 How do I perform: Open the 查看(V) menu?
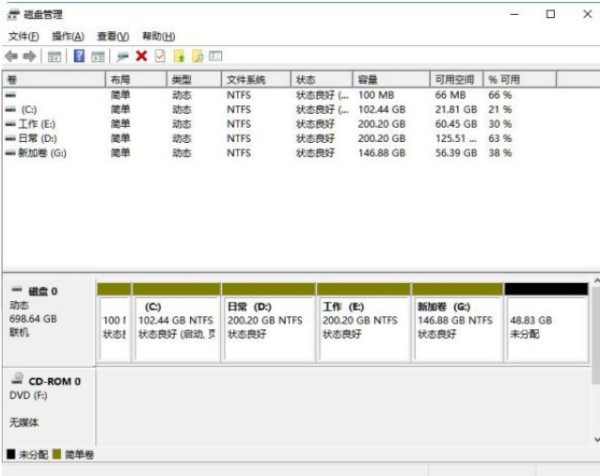click(x=113, y=36)
